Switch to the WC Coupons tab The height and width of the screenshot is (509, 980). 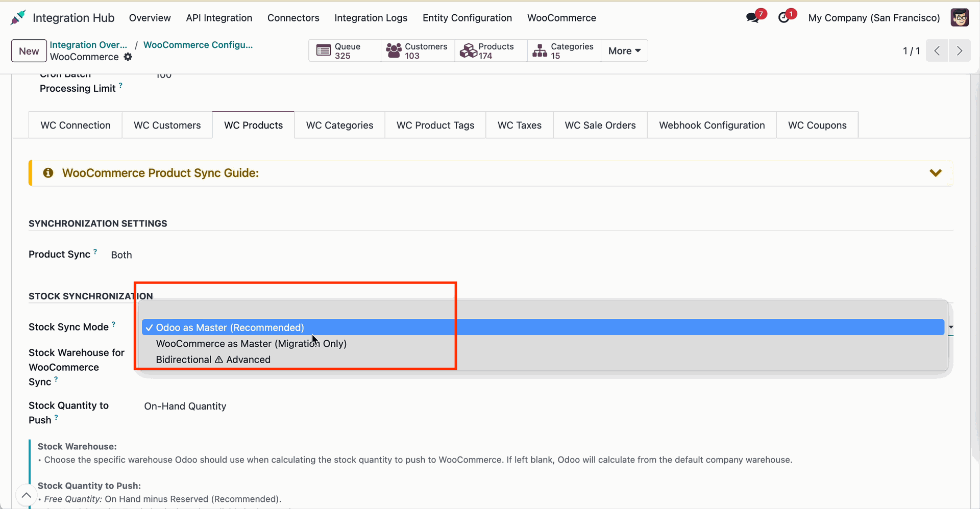(817, 125)
